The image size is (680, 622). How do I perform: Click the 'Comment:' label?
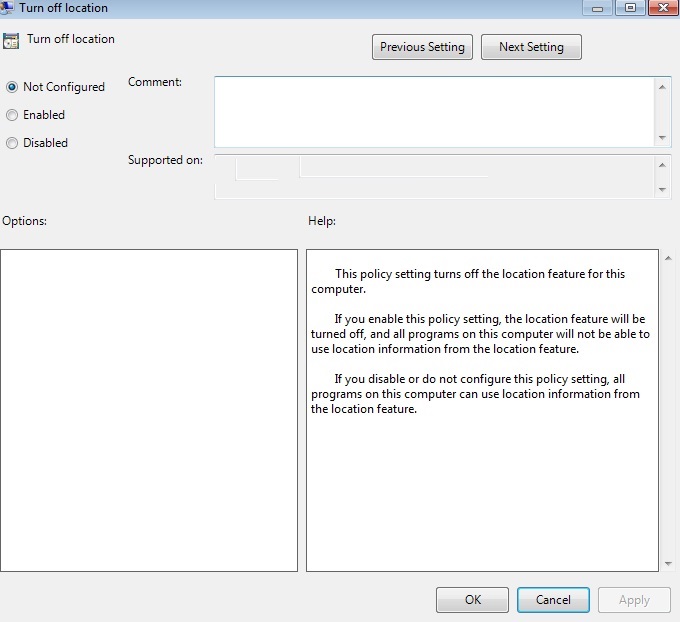click(155, 82)
